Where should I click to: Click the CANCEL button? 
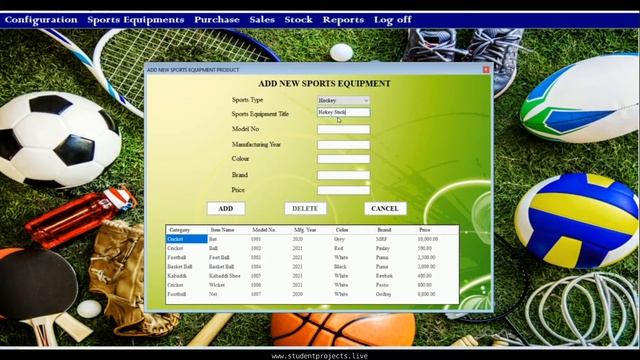coord(385,209)
